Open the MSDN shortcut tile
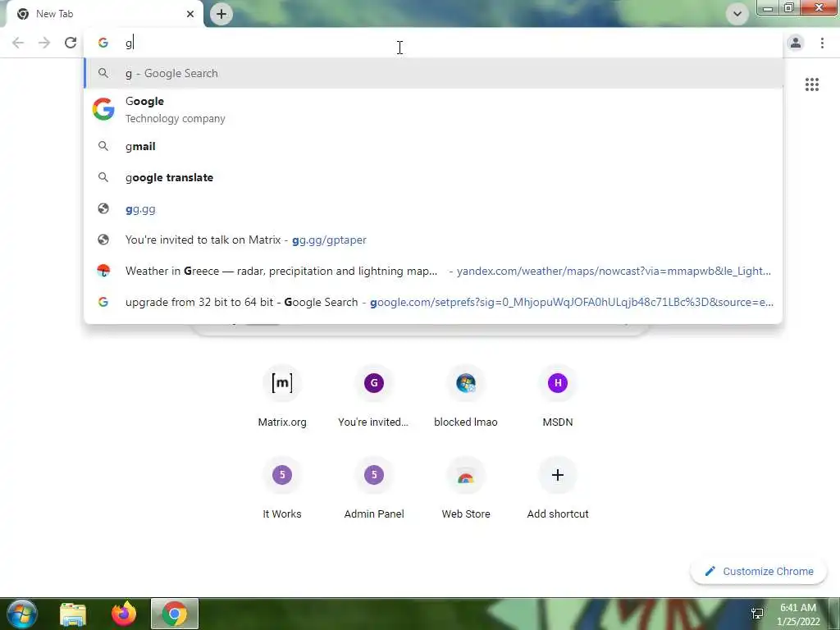Image resolution: width=840 pixels, height=630 pixels. (x=558, y=396)
